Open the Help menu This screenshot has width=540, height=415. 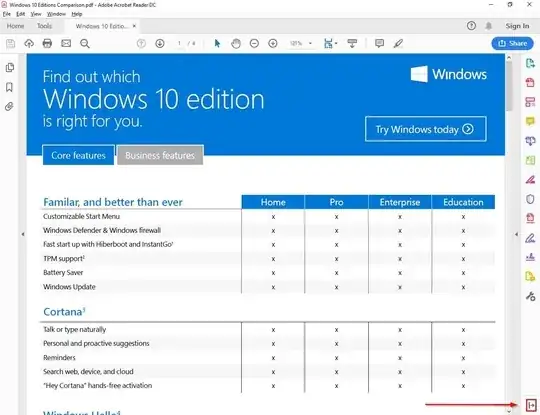(x=77, y=14)
